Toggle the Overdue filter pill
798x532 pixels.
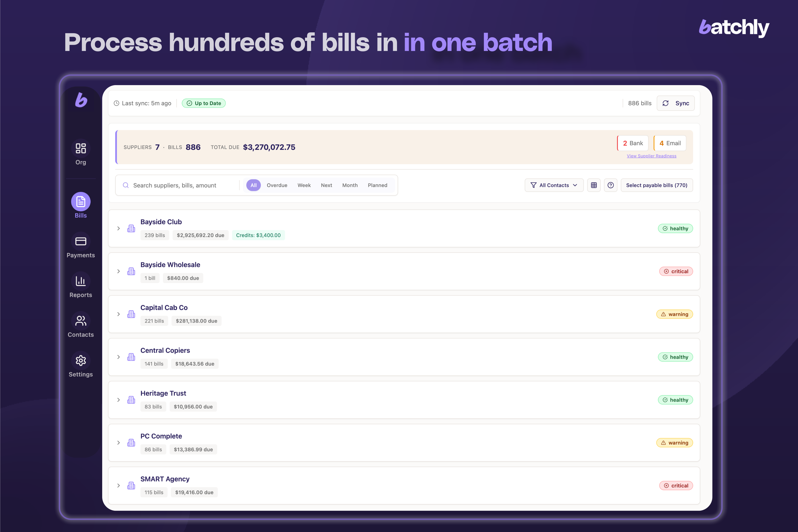[x=277, y=185]
